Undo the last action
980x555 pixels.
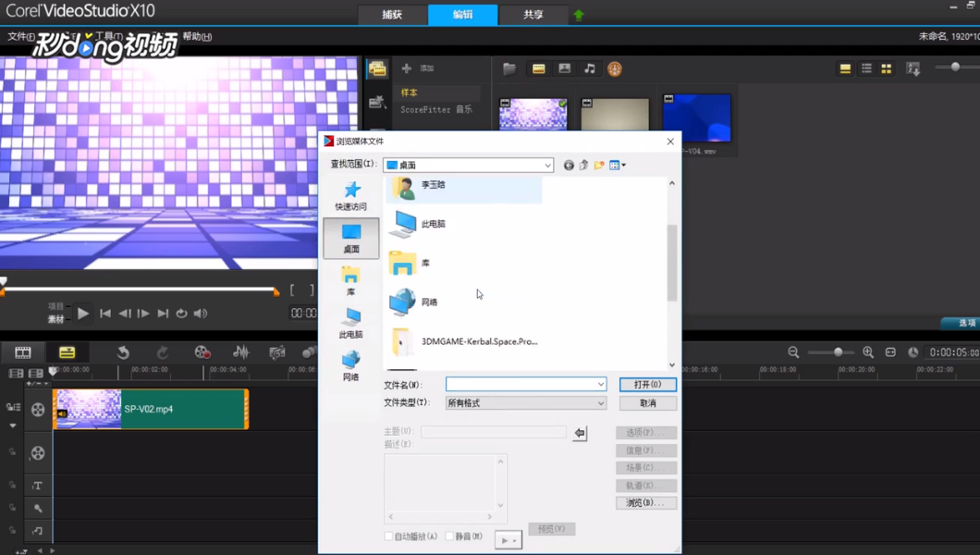pos(123,352)
